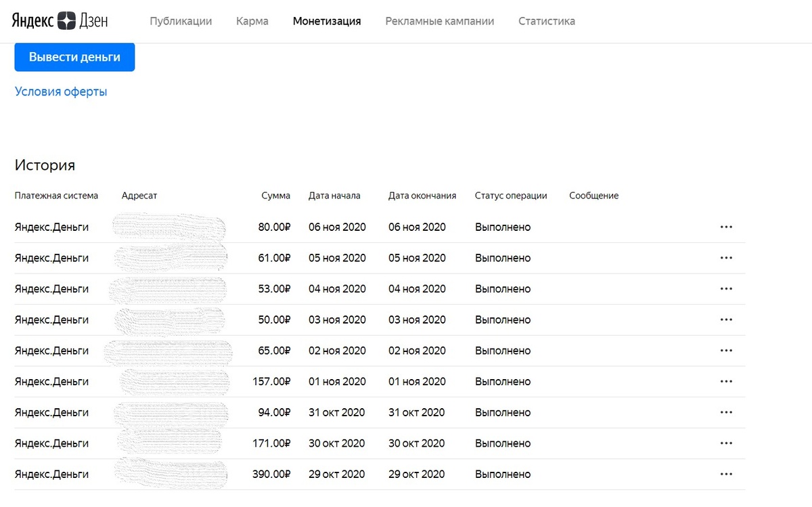Expand options for the 53.00₽ transfer
The width and height of the screenshot is (812, 507).
coord(727,289)
